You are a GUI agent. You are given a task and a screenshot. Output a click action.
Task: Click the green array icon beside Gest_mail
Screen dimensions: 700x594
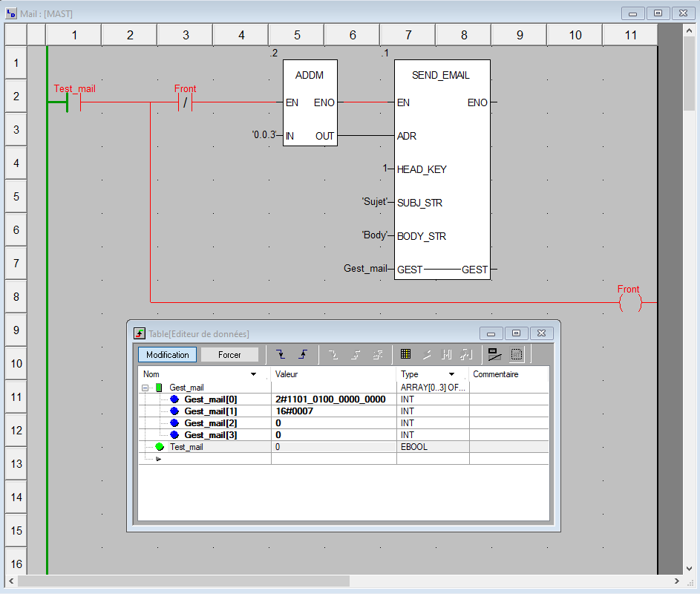159,388
